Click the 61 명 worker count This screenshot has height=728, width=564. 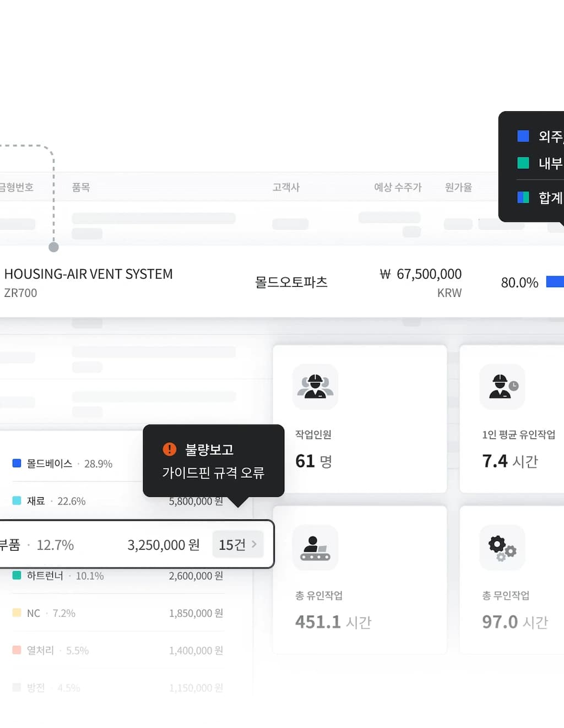pyautogui.click(x=314, y=461)
